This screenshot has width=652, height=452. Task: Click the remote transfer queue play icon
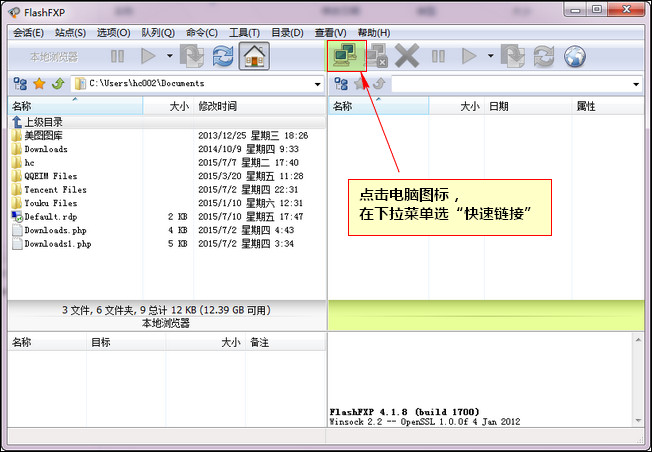point(469,56)
